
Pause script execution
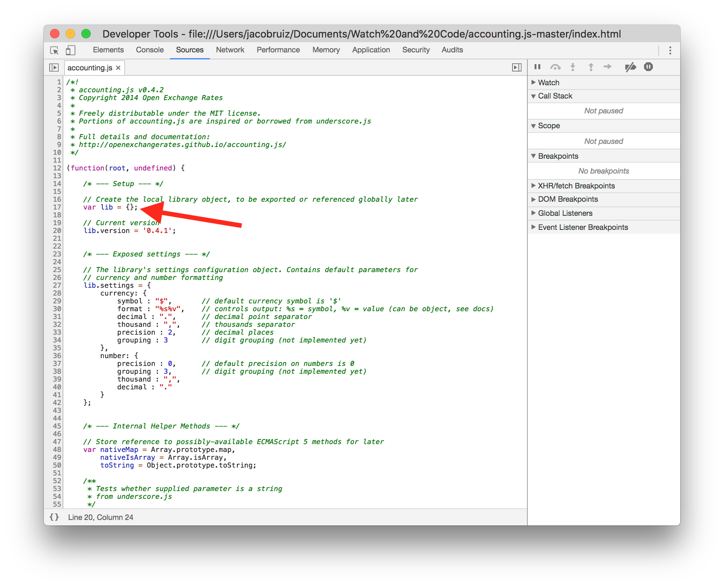coord(538,67)
